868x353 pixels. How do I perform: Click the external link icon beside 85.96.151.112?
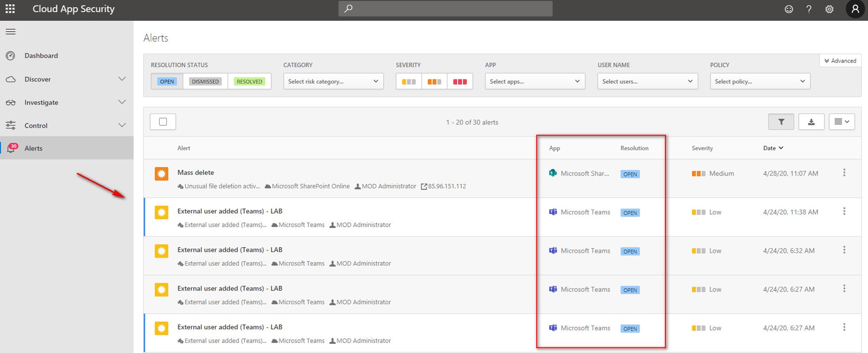[424, 186]
